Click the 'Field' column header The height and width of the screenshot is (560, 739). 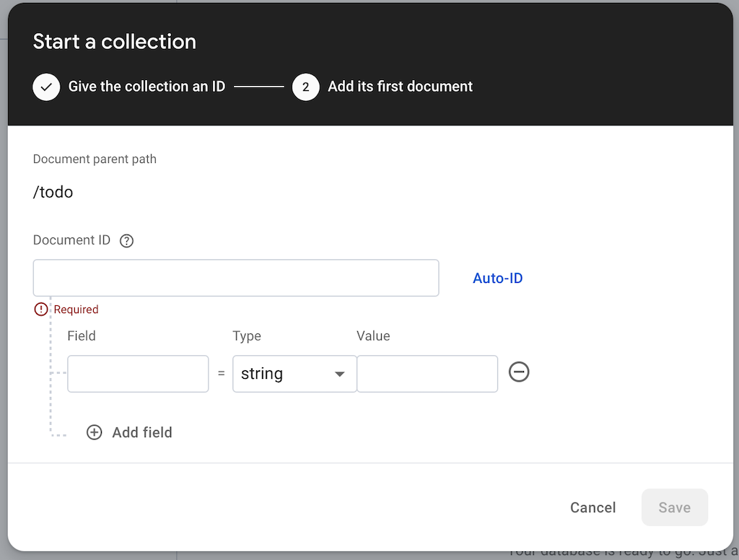pos(82,336)
